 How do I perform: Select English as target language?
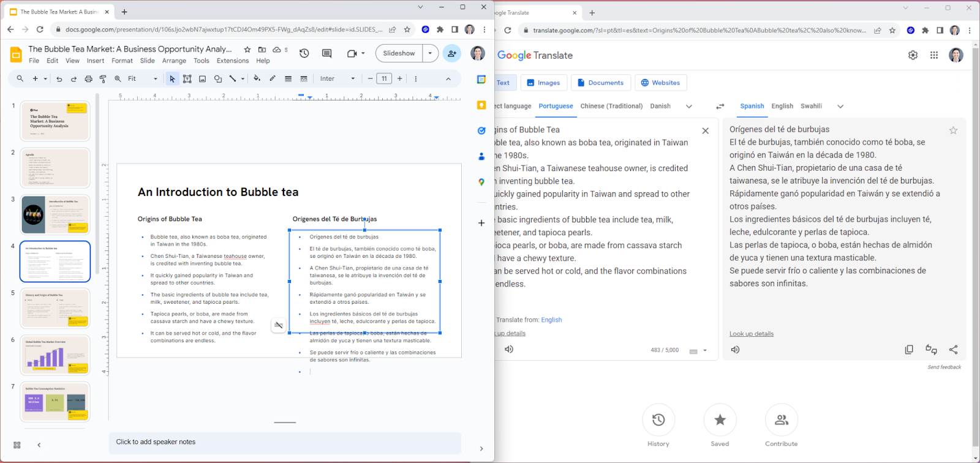(782, 106)
